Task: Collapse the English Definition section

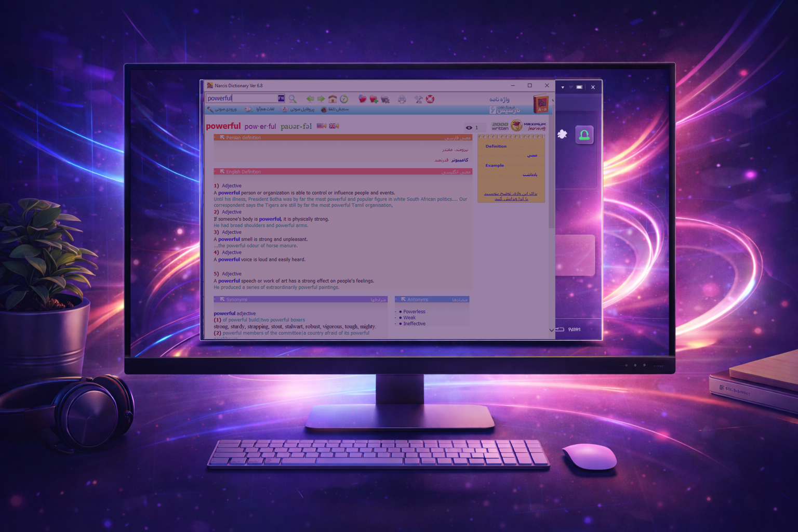Action: coord(222,171)
